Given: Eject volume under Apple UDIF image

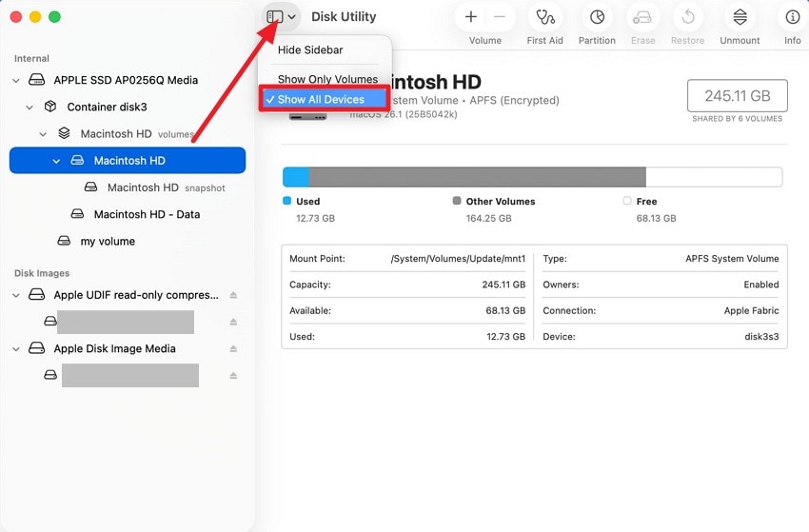Looking at the screenshot, I should click(x=233, y=322).
